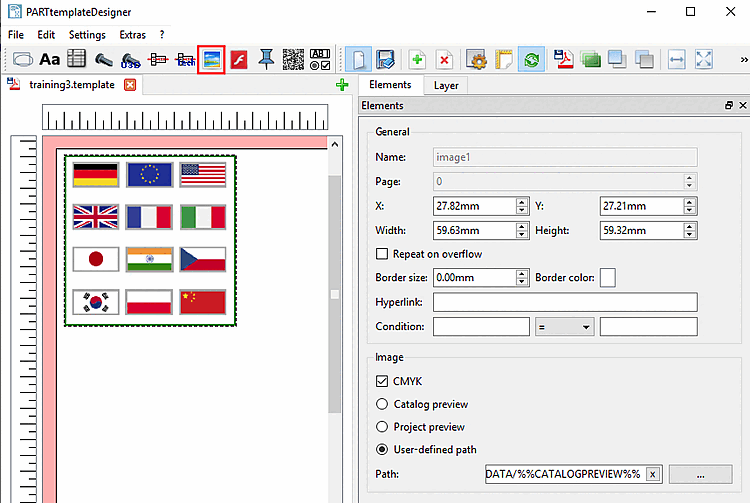Screen dimensions: 750x503
Task: Open the Border color swatch
Action: (x=607, y=277)
